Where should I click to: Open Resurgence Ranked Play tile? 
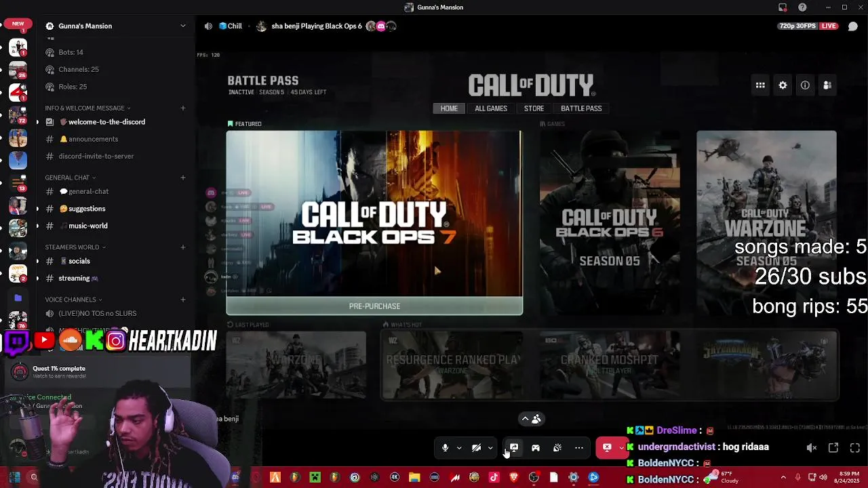(452, 365)
